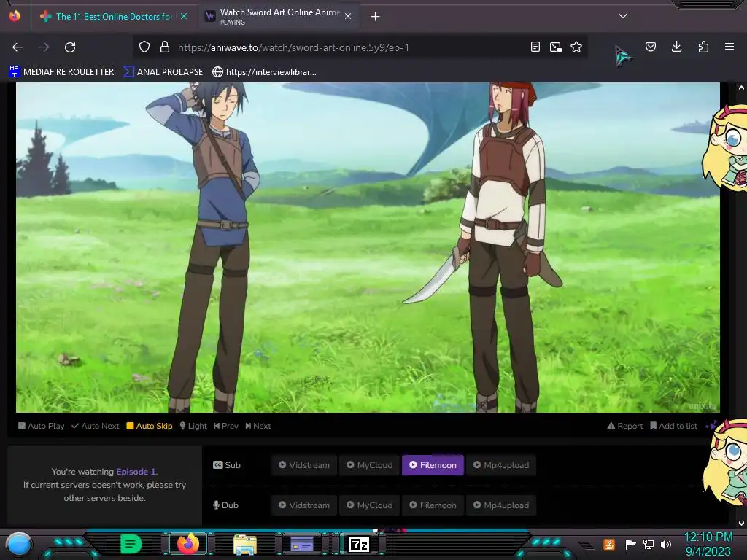747x560 pixels.
Task: Bookmark this page with the star
Action: (x=576, y=47)
